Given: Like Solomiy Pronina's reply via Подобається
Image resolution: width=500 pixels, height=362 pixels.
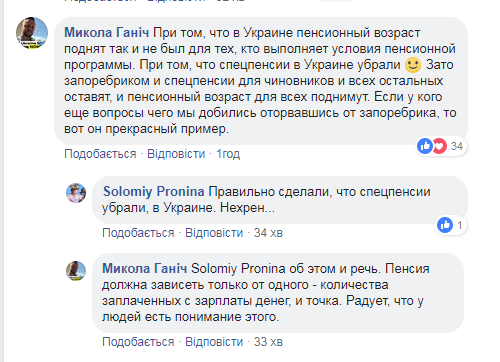Looking at the screenshot, I should pyautogui.click(x=138, y=233).
